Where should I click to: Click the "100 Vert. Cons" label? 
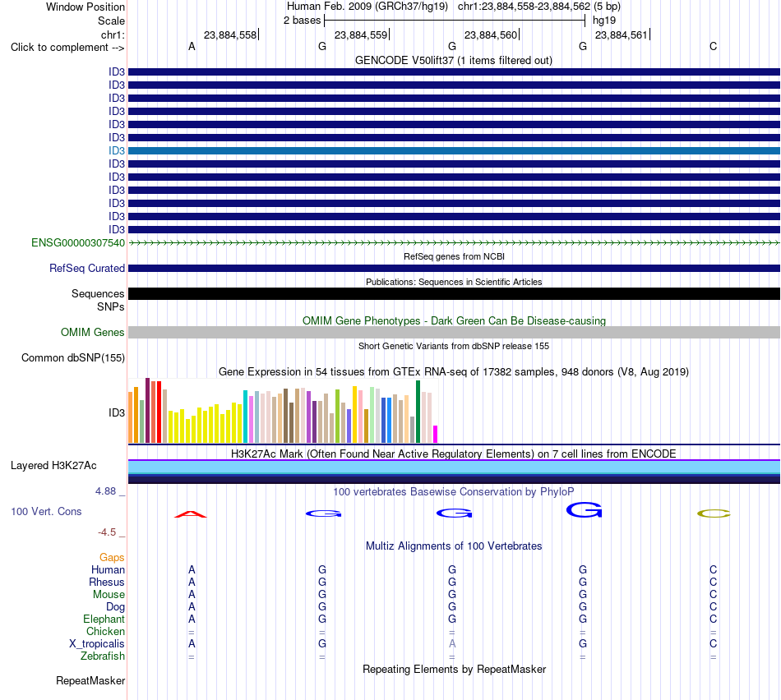coord(46,511)
